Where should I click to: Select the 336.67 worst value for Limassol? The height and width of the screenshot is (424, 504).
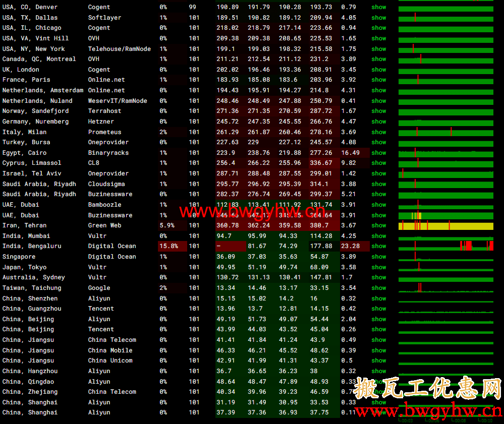pyautogui.click(x=321, y=163)
